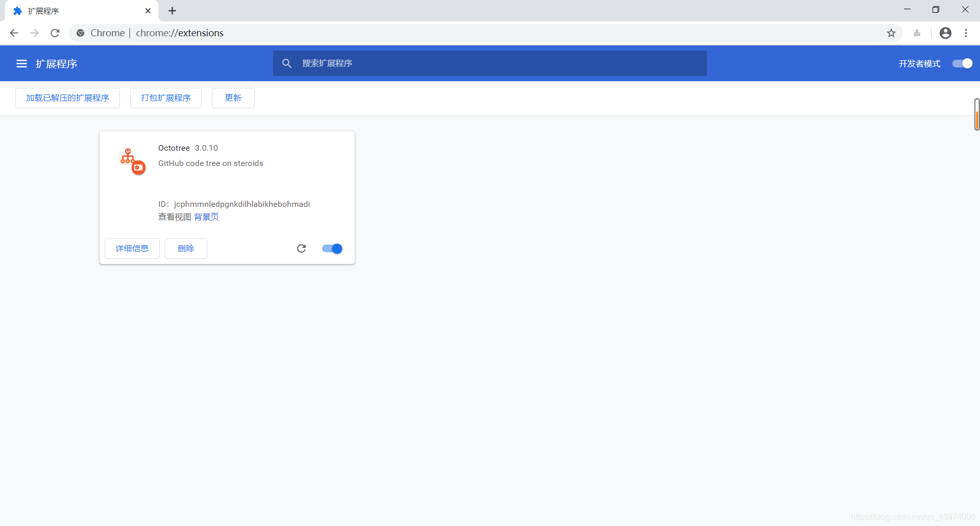Click the Octotree 3.0.10 title
Image resolution: width=980 pixels, height=526 pixels.
tap(188, 148)
